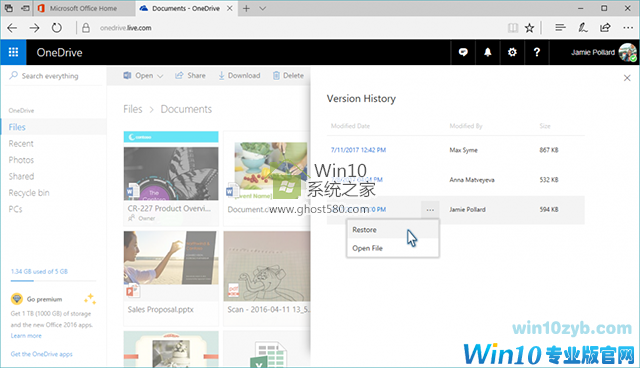
Task: Open the tab preview chevron
Action: coord(262,8)
